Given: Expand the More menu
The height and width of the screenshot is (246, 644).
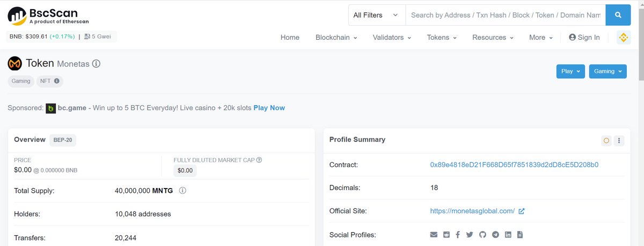Looking at the screenshot, I should pyautogui.click(x=541, y=38).
